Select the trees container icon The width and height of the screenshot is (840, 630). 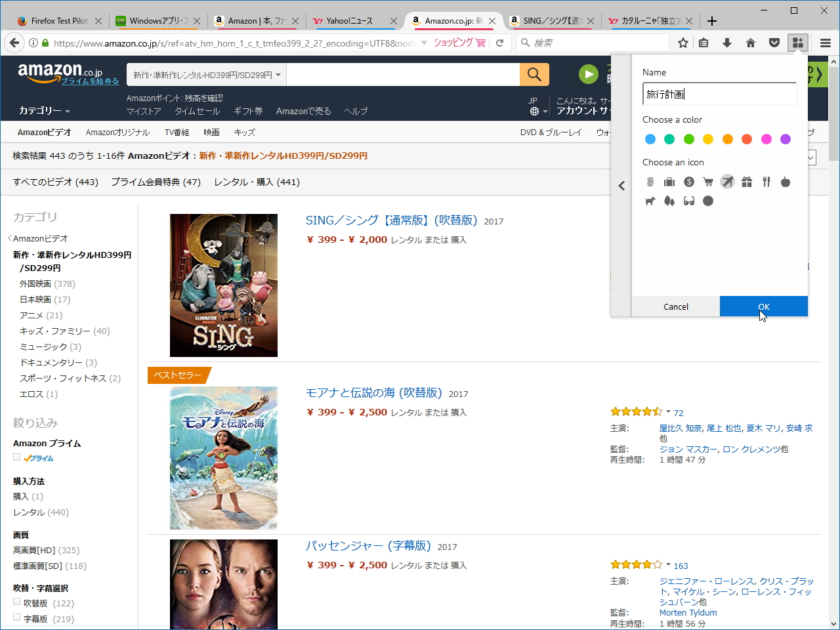tap(669, 201)
